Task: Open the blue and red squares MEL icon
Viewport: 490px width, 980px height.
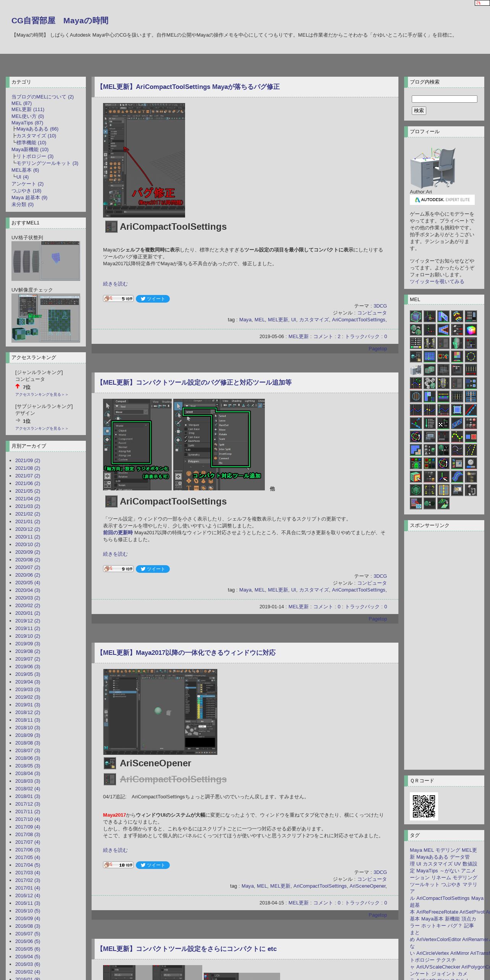Action: tap(471, 437)
